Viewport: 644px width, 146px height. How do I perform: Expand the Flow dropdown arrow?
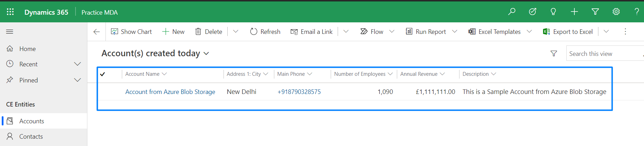[x=392, y=32]
